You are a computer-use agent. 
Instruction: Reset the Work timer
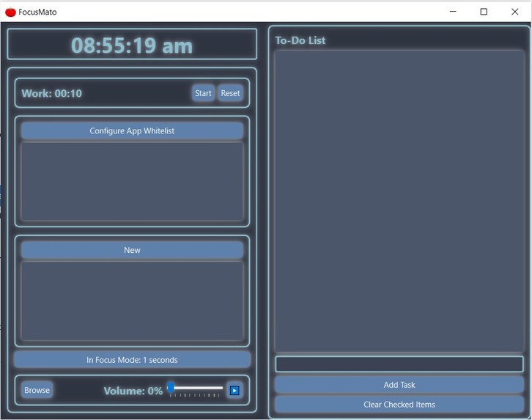coord(230,93)
